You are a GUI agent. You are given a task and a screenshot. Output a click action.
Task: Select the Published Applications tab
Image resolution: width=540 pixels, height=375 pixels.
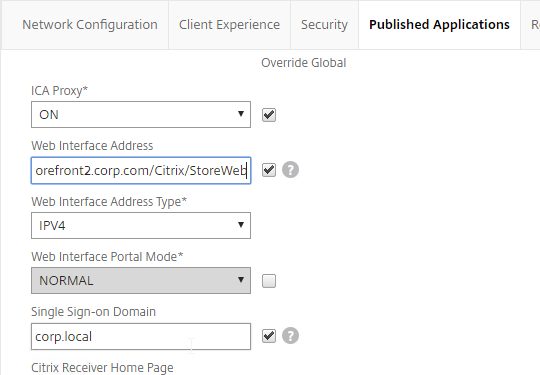point(439,25)
